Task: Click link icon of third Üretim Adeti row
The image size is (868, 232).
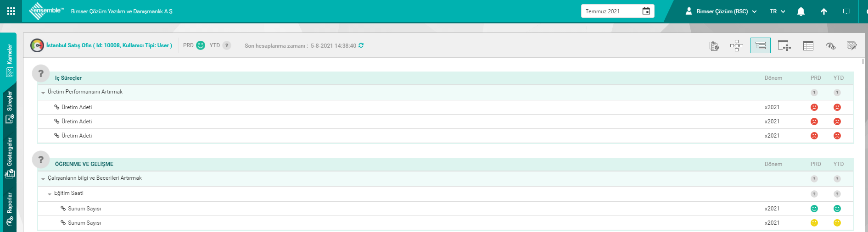Action: point(57,136)
